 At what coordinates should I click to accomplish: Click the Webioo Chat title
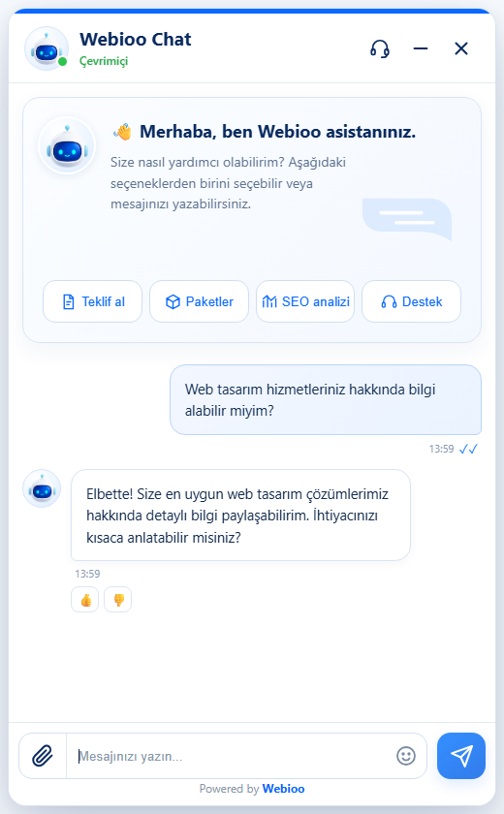click(x=135, y=40)
